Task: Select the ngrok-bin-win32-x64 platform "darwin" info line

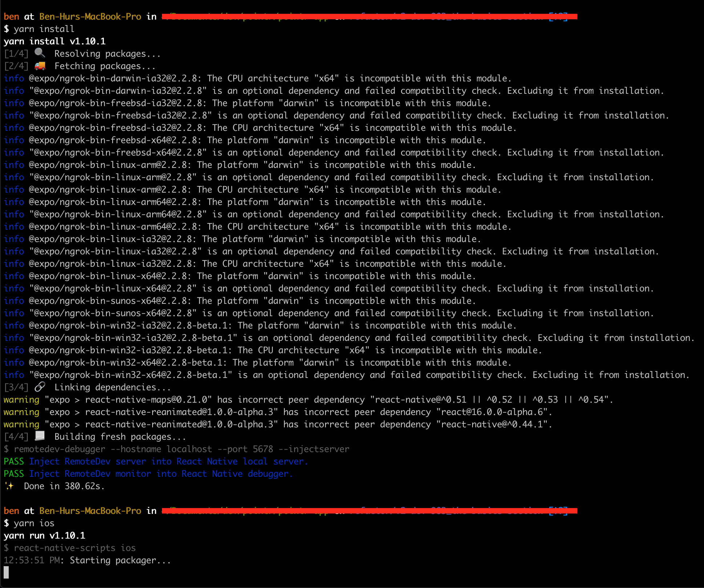Action: click(x=258, y=363)
